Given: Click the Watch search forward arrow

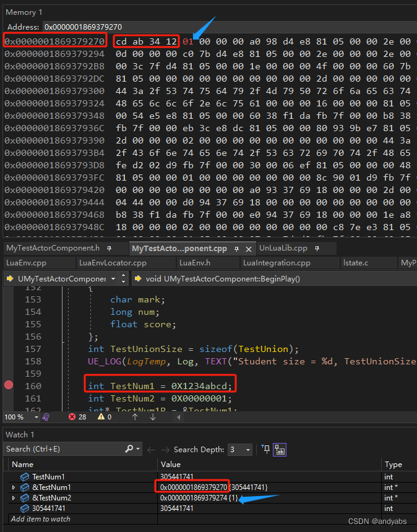Looking at the screenshot, I should (165, 450).
